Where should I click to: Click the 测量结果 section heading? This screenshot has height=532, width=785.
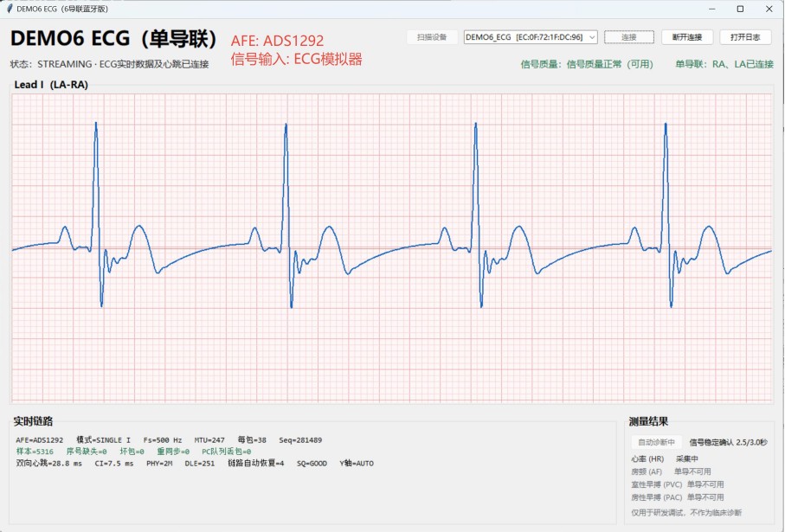pyautogui.click(x=649, y=421)
